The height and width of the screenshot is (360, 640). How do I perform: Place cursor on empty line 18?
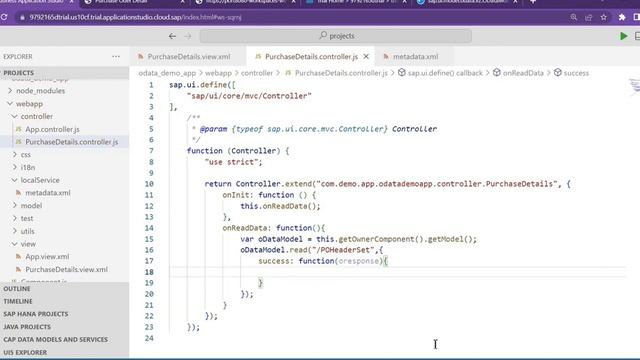pyautogui.click(x=397, y=272)
